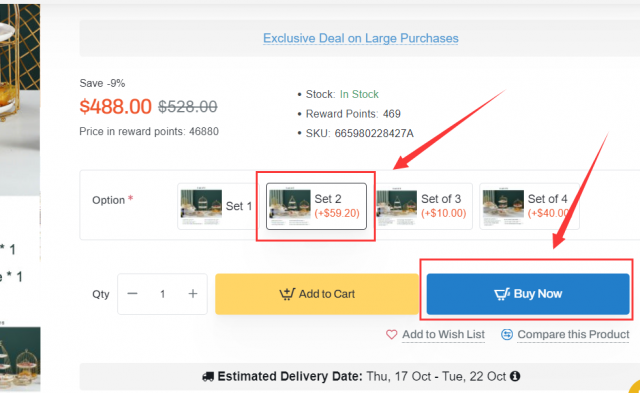Viewport: 640px width, 393px height.
Task: Click the yellow Add to Cart button
Action: [317, 294]
